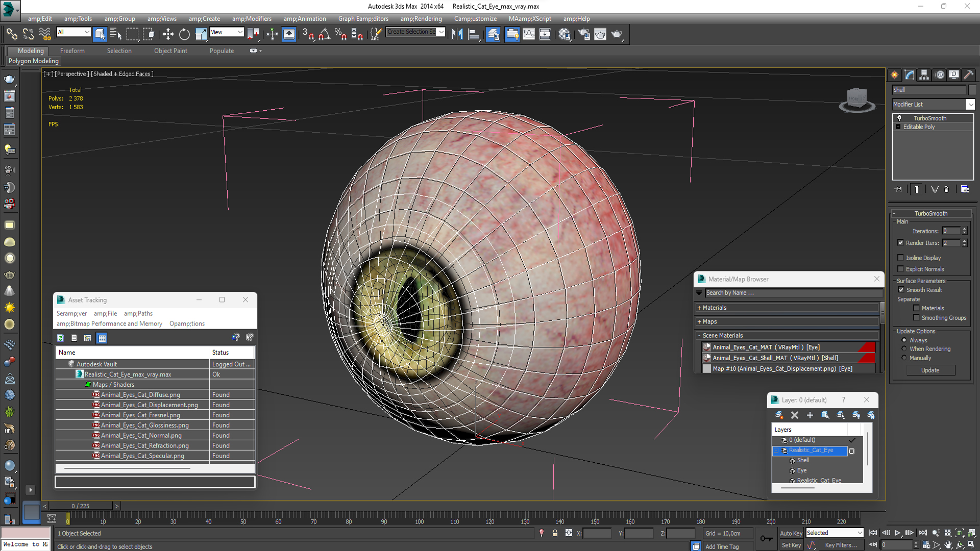Toggle the Smooth Result checkbox
The width and height of the screenshot is (980, 551).
tap(901, 290)
